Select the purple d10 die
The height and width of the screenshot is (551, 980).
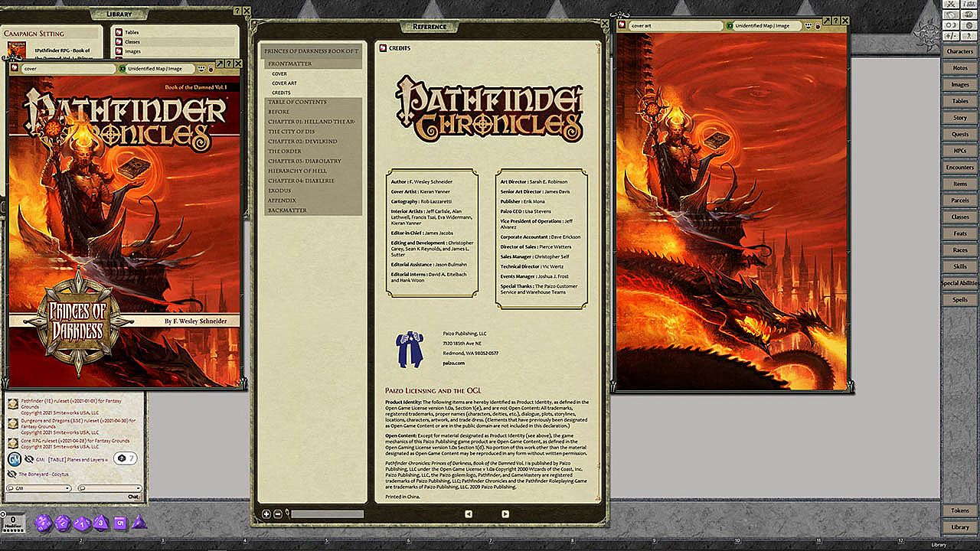(x=82, y=524)
